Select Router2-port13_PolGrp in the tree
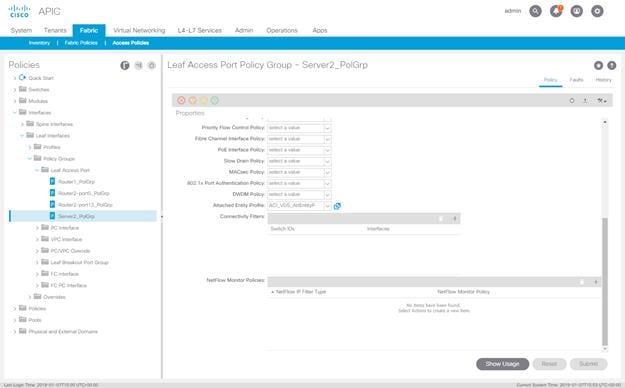Image resolution: width=625 pixels, height=388 pixels. click(x=85, y=205)
